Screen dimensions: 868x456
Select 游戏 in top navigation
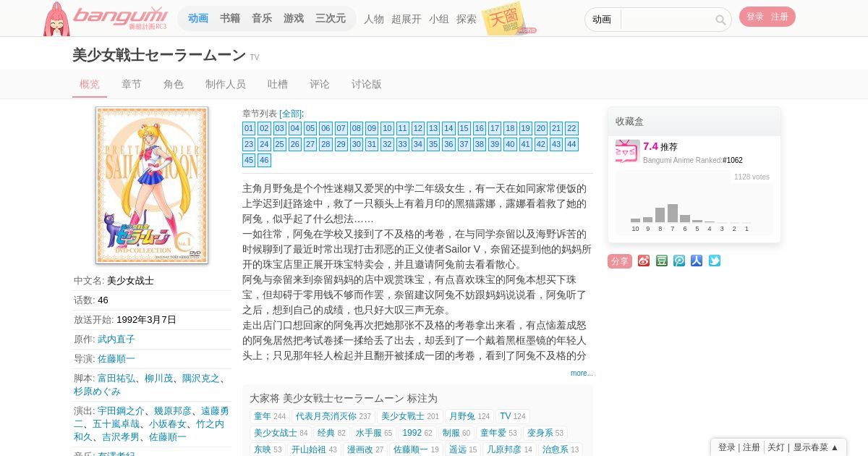coord(294,18)
